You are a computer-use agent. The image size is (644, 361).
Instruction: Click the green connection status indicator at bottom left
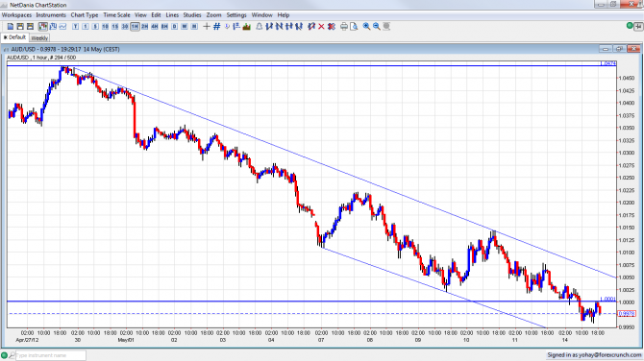pyautogui.click(x=4, y=355)
